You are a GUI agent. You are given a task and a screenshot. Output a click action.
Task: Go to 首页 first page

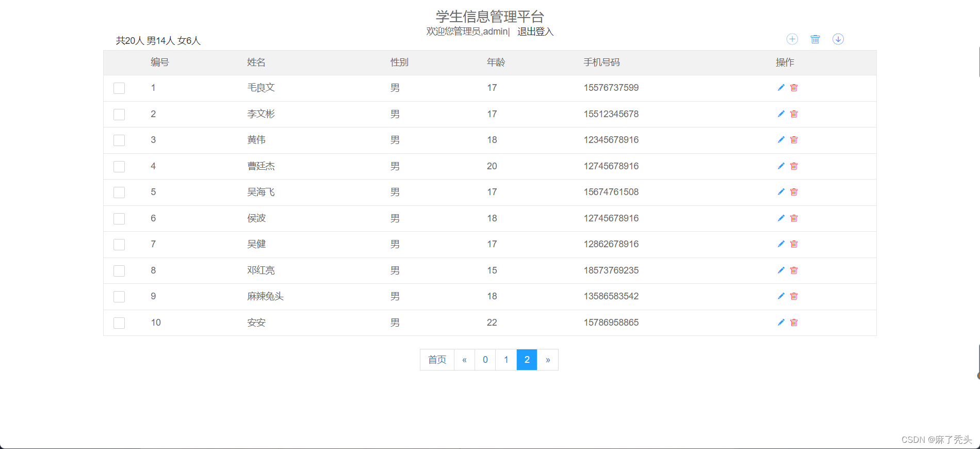click(437, 360)
